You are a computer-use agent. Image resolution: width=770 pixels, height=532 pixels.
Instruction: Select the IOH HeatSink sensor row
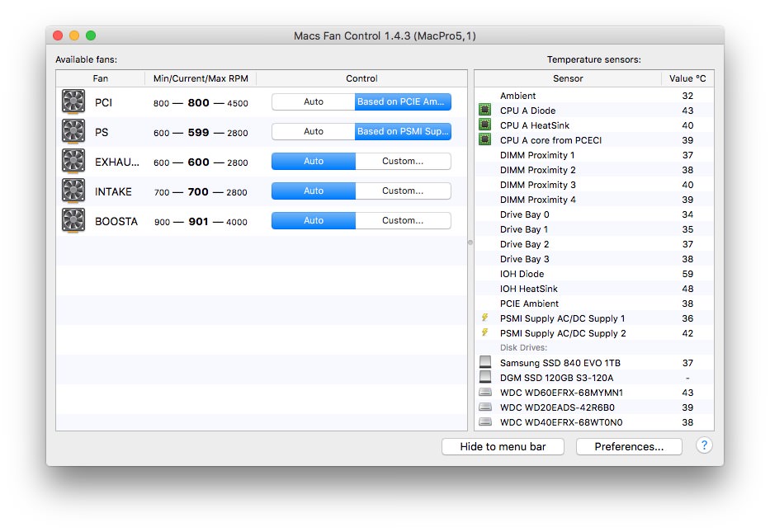594,289
